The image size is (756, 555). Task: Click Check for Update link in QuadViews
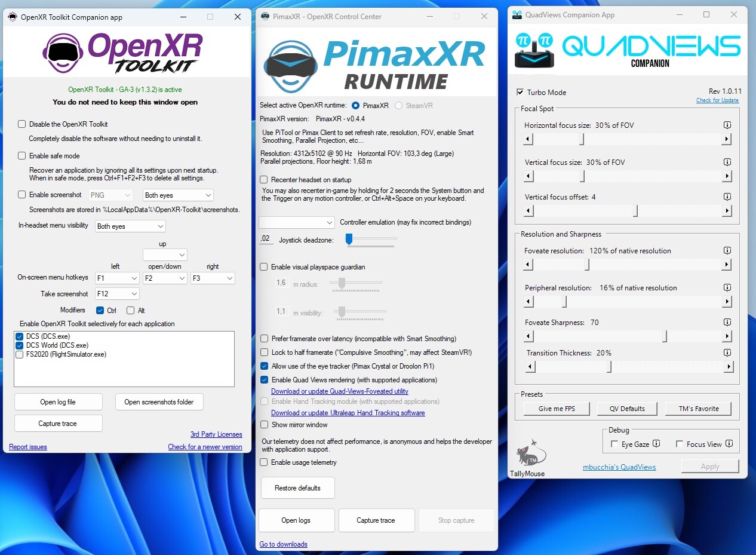717,100
